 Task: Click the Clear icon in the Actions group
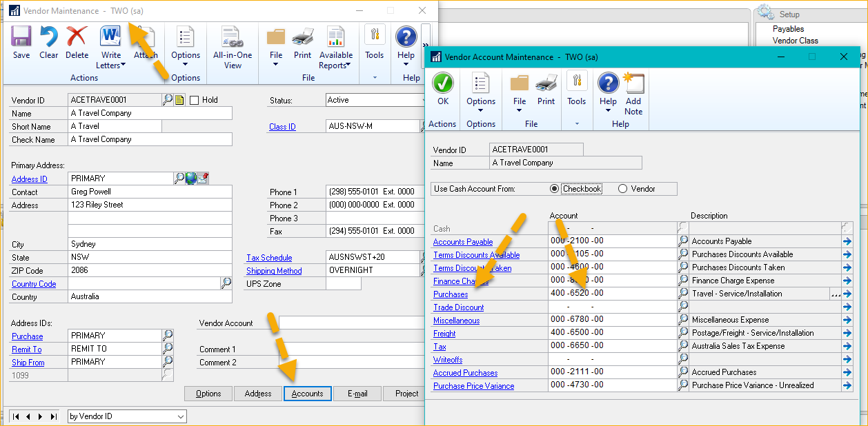click(49, 42)
